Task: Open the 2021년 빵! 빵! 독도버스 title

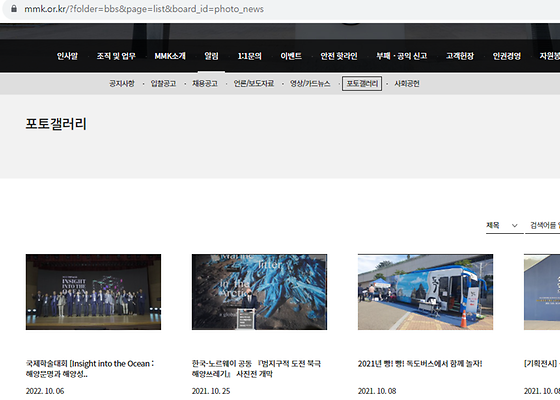Action: 420,364
